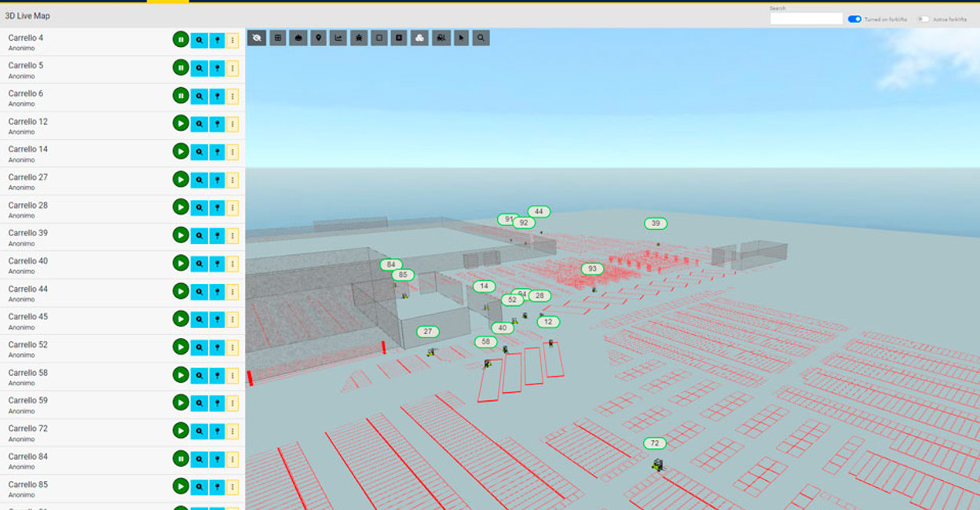Click the Search input field

point(806,19)
